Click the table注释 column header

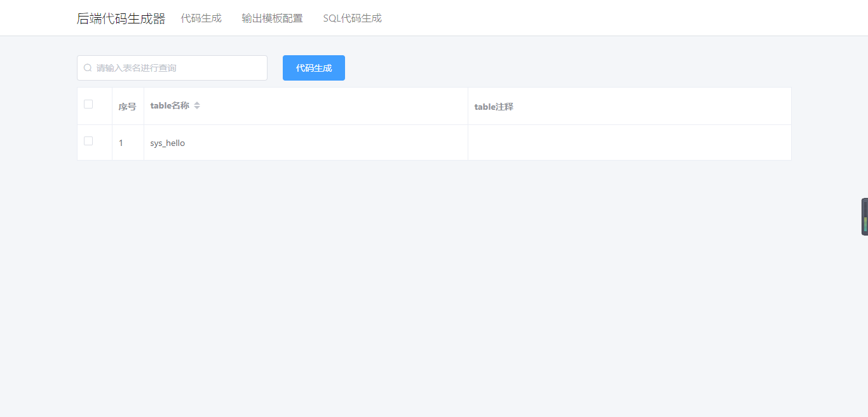[x=494, y=107]
